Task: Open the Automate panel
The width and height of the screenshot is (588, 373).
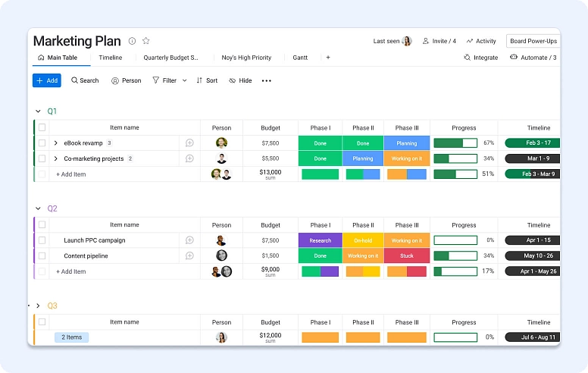Action: click(533, 58)
